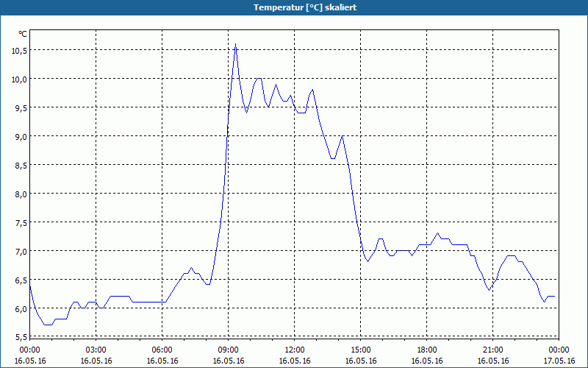Click the curve's 9,0 peak before 15:00
This screenshot has height=368, width=588.
[x=343, y=136]
